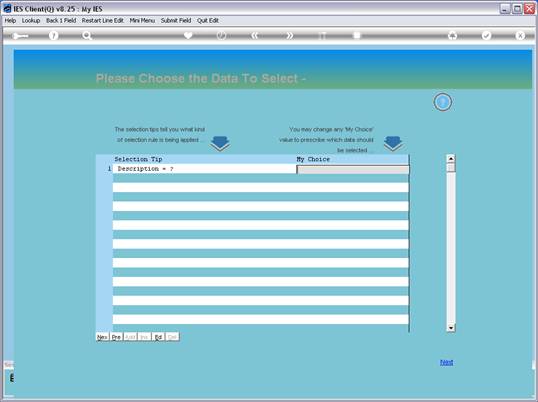The height and width of the screenshot is (402, 538).
Task: Open the Mini Menu item
Action: 142,21
